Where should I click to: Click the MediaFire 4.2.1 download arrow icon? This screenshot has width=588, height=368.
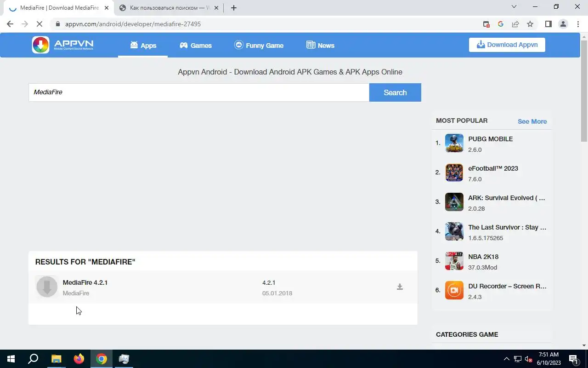pos(400,287)
